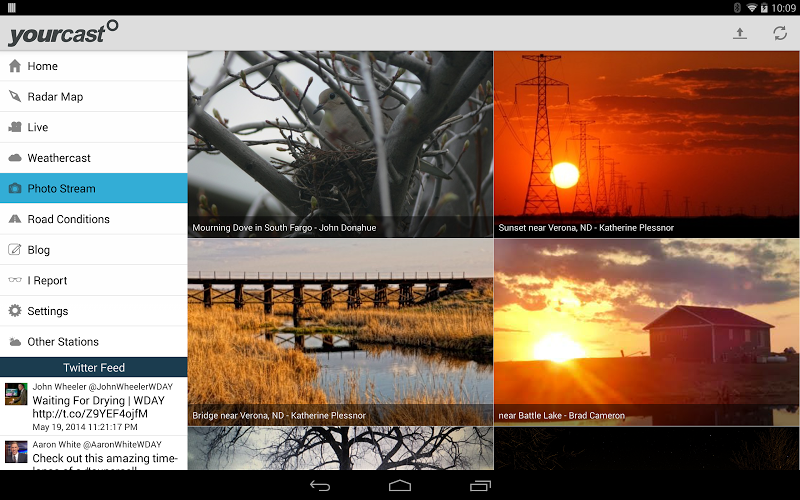800x500 pixels.
Task: Open John Wheeler's Waiting For Drying tweet
Action: (94, 407)
